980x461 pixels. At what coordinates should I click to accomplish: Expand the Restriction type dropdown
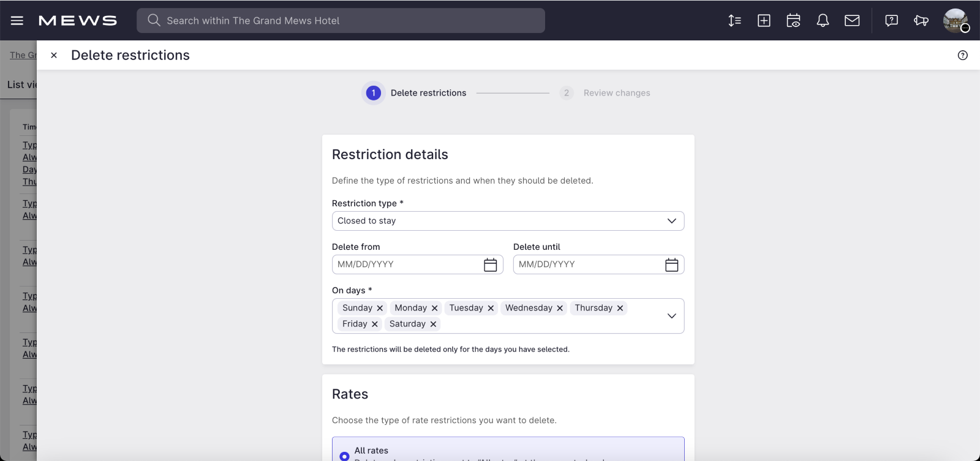click(671, 221)
